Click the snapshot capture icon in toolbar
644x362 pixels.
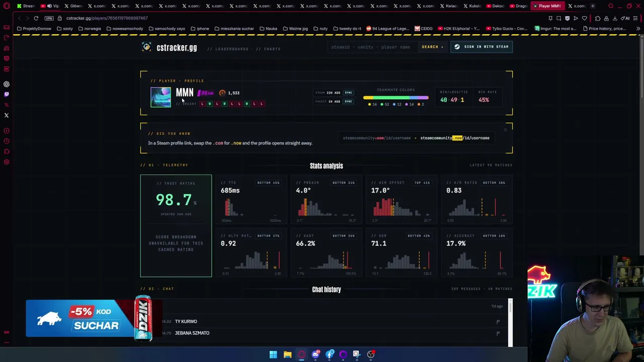tap(558, 18)
